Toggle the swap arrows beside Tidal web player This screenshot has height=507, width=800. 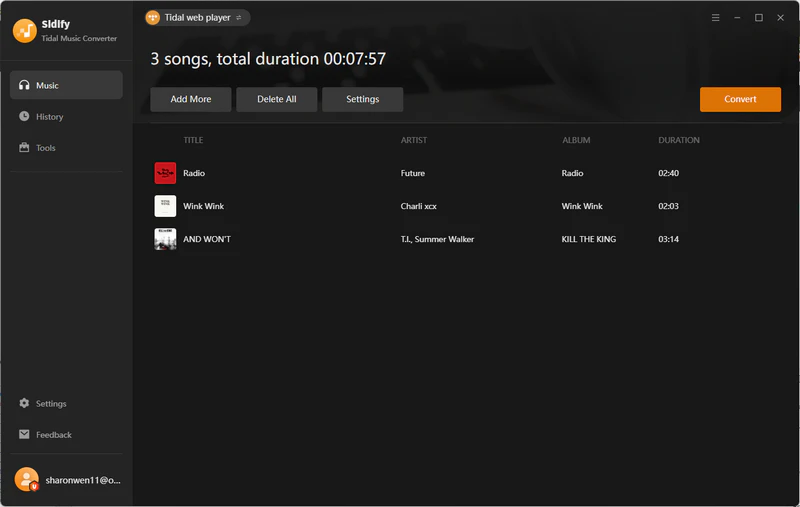tap(239, 18)
